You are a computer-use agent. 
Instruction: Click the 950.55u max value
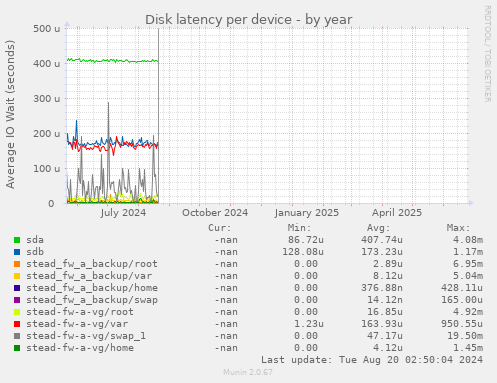click(x=462, y=324)
